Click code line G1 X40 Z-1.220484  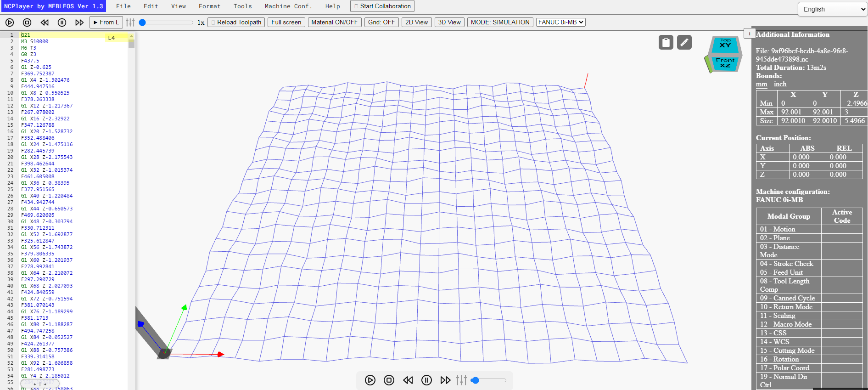coord(47,196)
